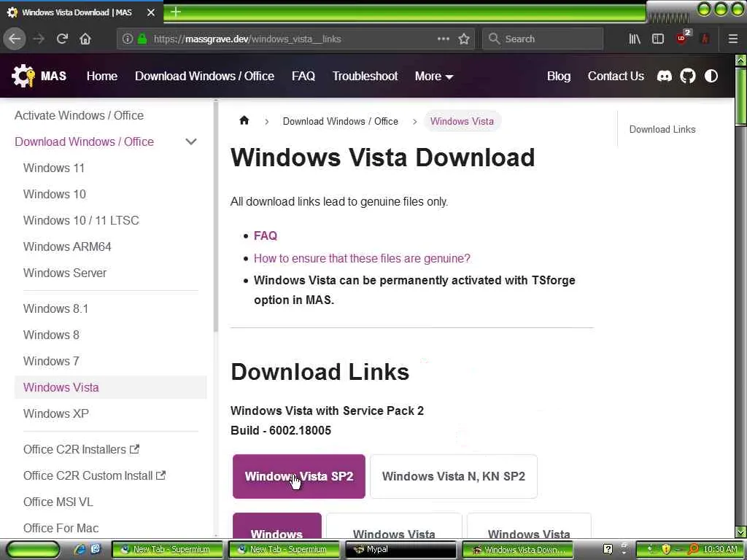
Task: Open Windows XP in the sidebar
Action: 55,413
